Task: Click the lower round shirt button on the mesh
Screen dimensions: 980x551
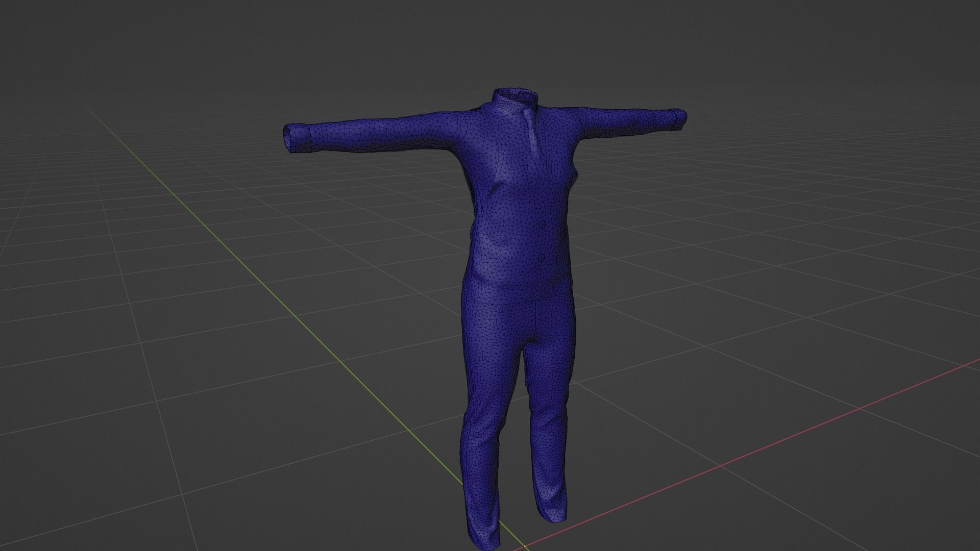Action: coord(541,259)
